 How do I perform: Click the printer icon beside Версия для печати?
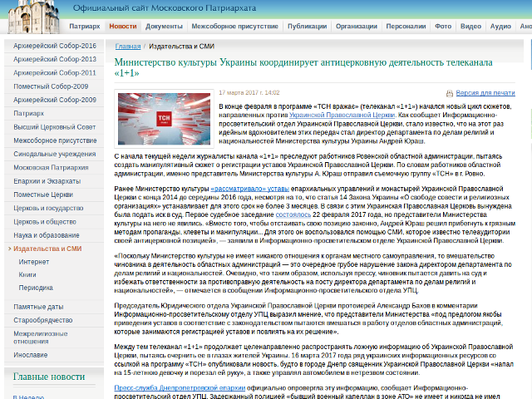[450, 93]
